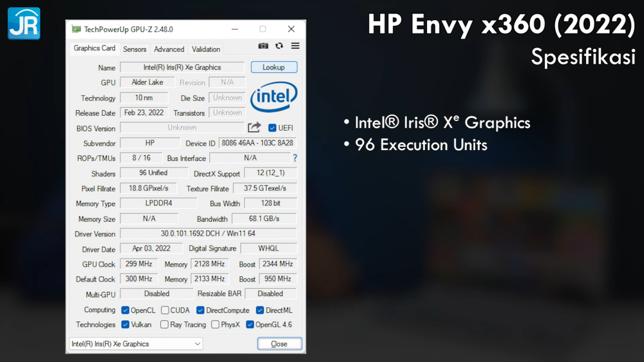Click the Die Size field showing Unknown
Viewport: 644px width, 362px height.
pyautogui.click(x=227, y=98)
